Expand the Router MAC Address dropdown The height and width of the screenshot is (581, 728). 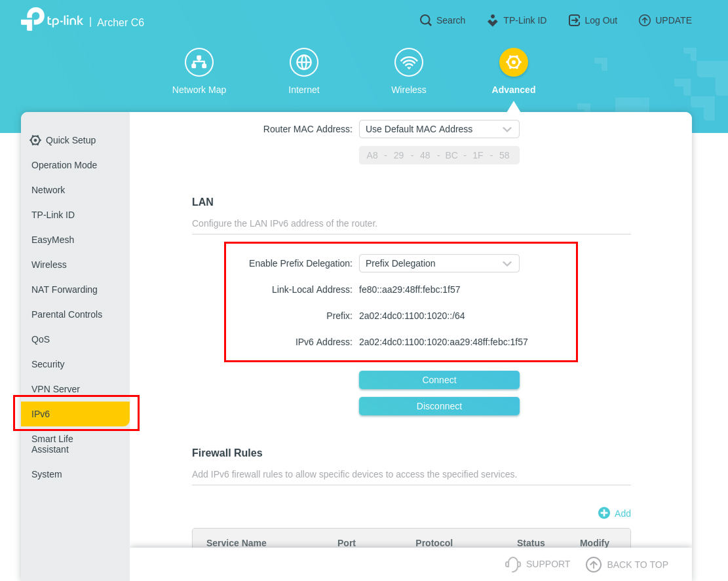click(439, 129)
